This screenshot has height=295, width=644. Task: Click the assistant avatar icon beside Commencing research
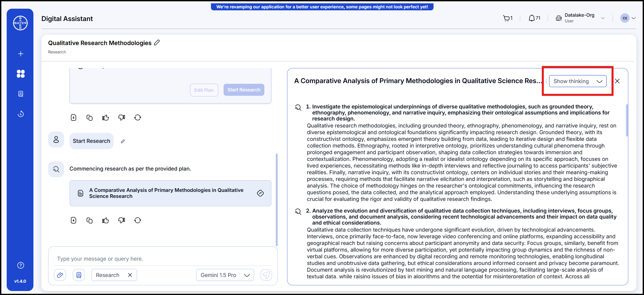pos(56,169)
